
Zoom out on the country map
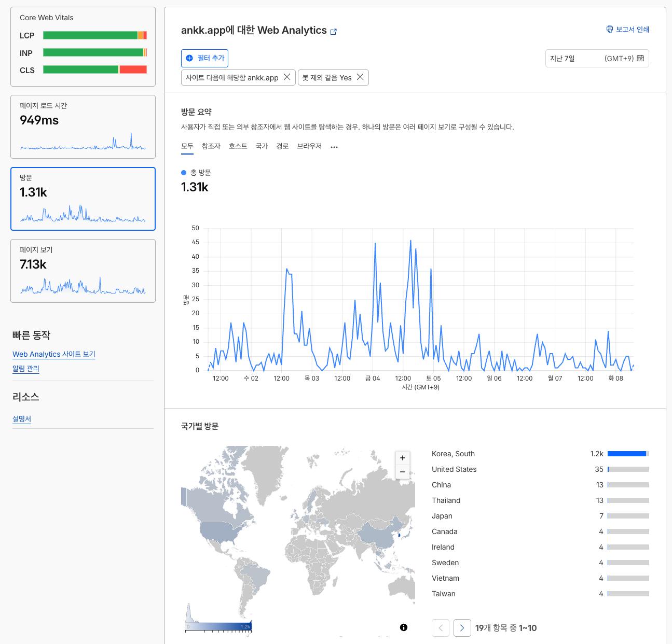[x=403, y=472]
